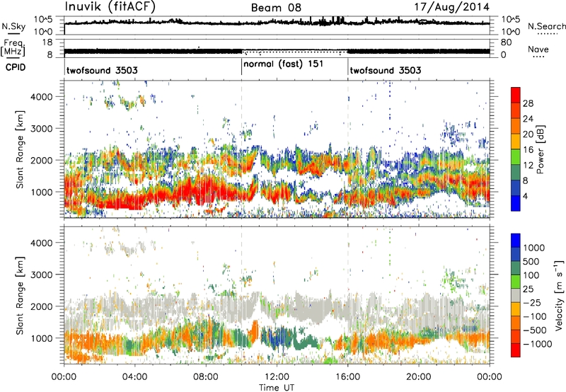
Task: Click the 'Velocity [m s-1]' colorbar title
Action: coord(560,295)
